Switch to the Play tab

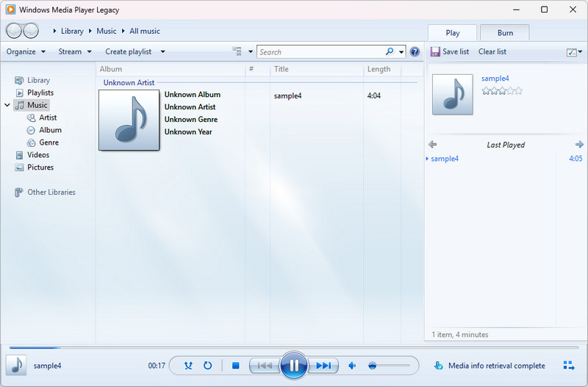[452, 33]
